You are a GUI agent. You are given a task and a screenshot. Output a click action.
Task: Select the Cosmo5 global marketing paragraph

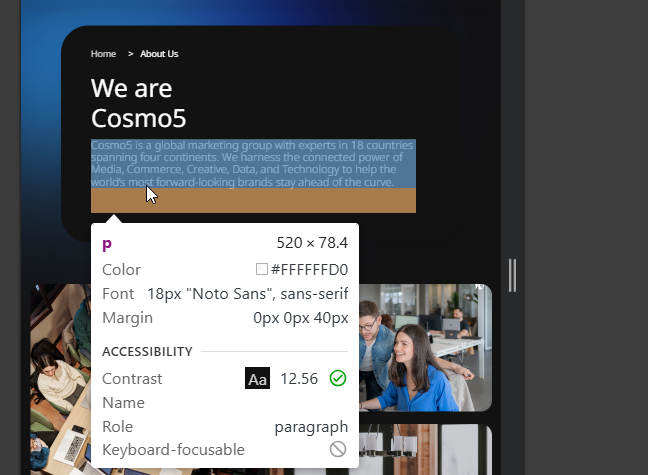[253, 164]
